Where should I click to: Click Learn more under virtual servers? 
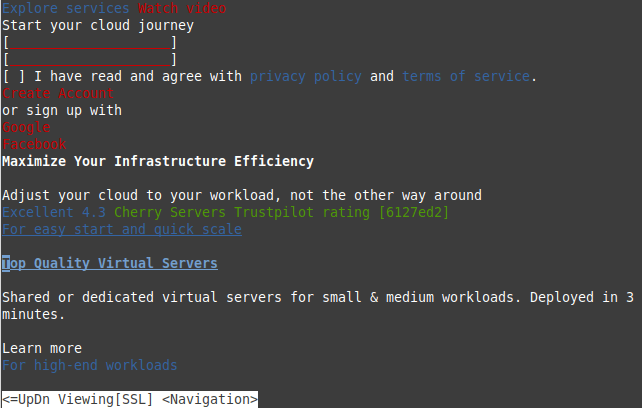42,348
